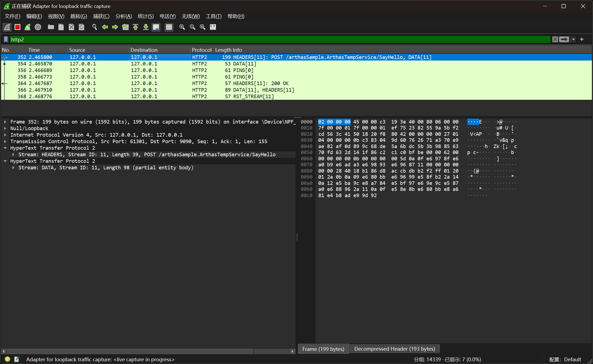
Task: Sort by the Destination column header
Action: [x=159, y=50]
